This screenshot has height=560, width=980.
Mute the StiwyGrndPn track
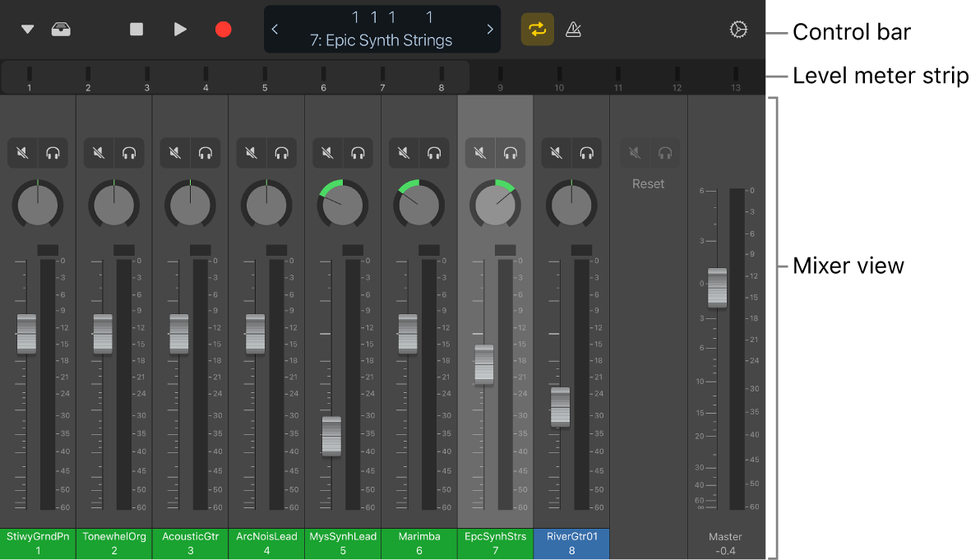tap(22, 152)
